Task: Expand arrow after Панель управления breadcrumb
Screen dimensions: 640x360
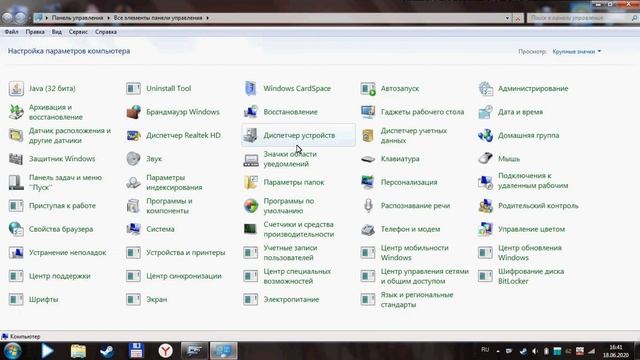Action: click(109, 18)
